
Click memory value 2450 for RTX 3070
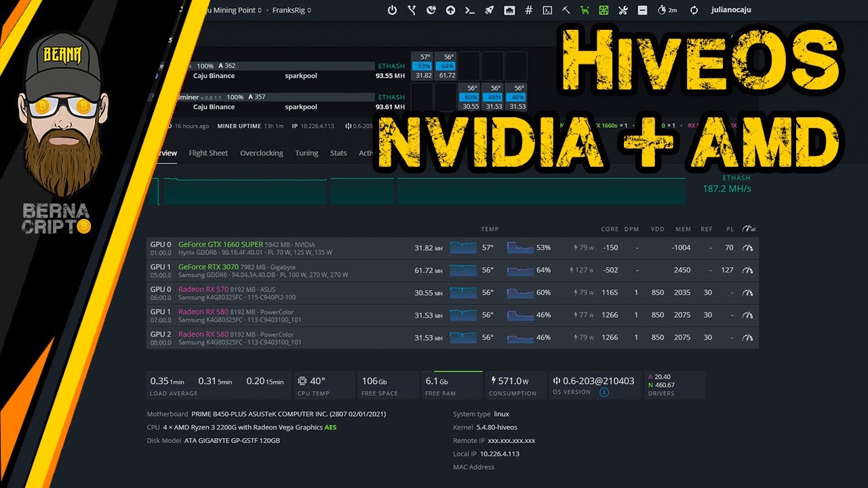click(682, 270)
